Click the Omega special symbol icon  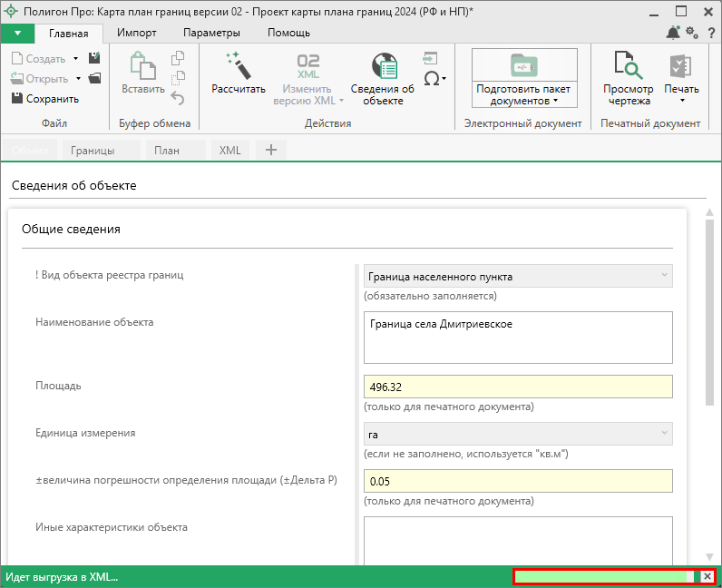tap(433, 79)
